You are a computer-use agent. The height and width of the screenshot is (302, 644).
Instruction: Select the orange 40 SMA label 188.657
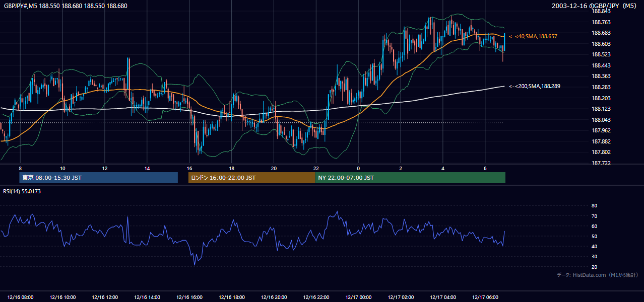coord(533,37)
